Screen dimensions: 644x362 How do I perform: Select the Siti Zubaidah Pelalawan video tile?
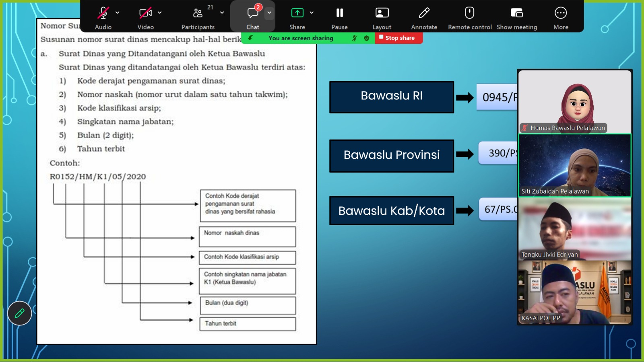click(575, 165)
